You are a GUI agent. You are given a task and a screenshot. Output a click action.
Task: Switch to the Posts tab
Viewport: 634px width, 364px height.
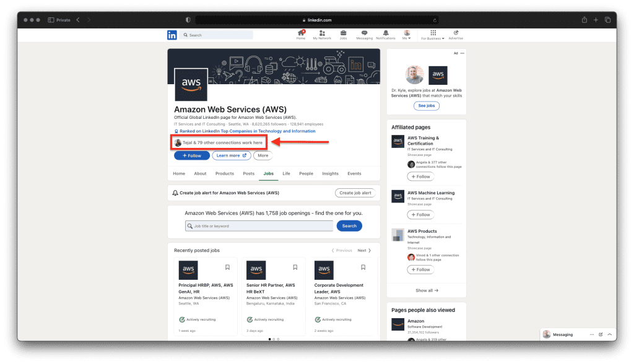tap(249, 173)
